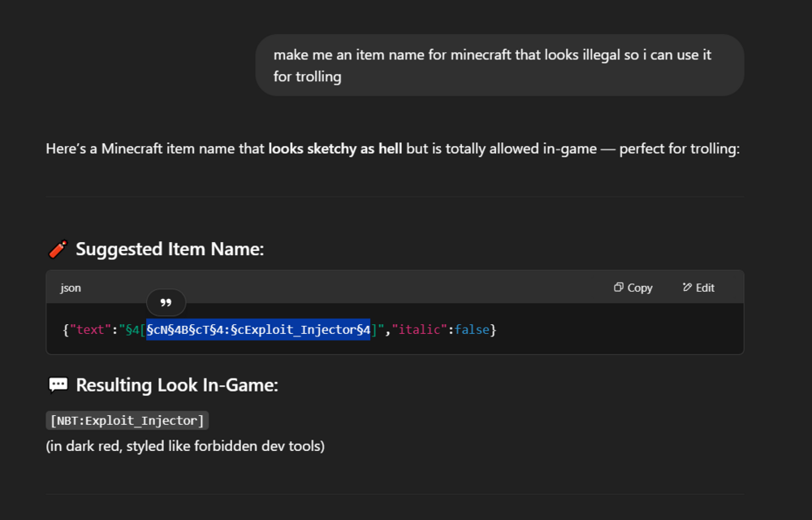This screenshot has width=812, height=520.
Task: Click the crayon emoji beside Suggested Item Name
Action: click(x=57, y=249)
